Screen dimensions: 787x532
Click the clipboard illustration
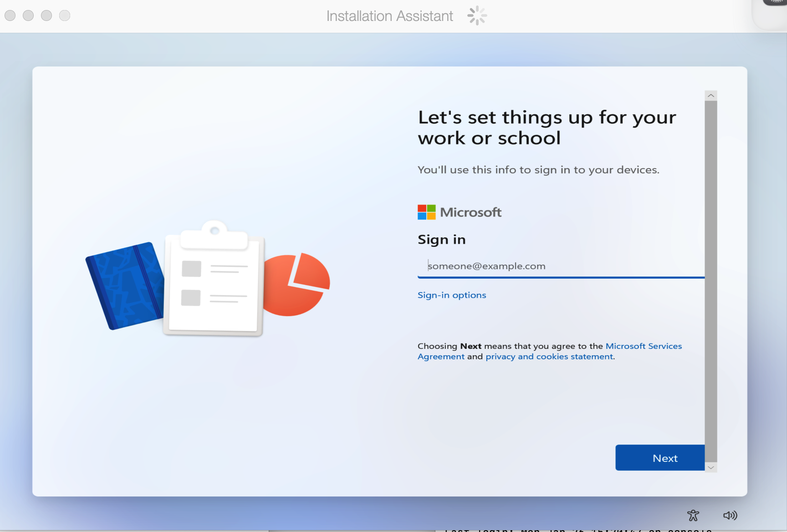click(x=215, y=279)
